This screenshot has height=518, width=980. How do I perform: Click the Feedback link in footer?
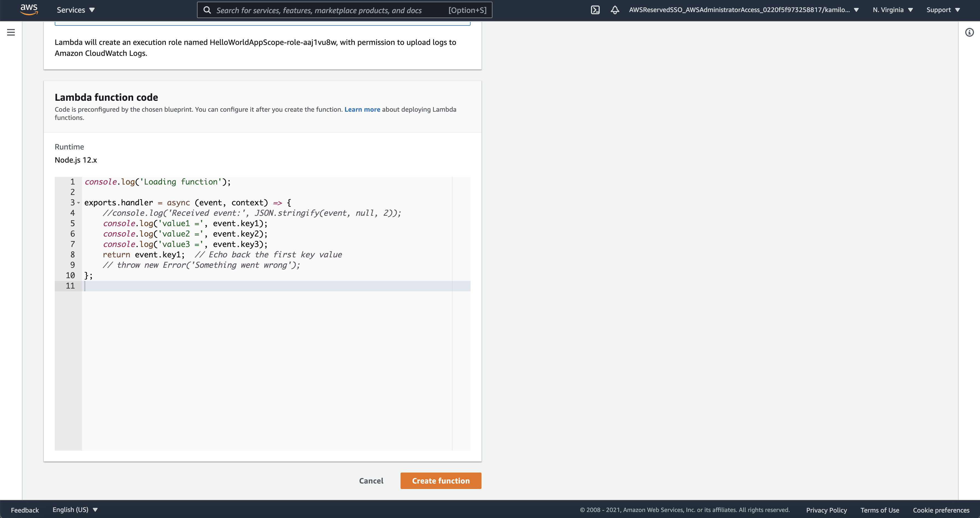[x=25, y=510]
